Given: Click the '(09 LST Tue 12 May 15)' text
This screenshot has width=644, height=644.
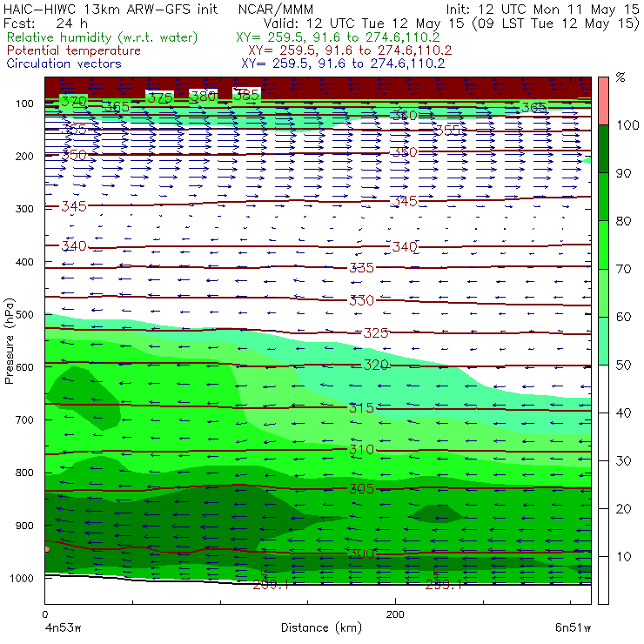Looking at the screenshot, I should (556, 23).
